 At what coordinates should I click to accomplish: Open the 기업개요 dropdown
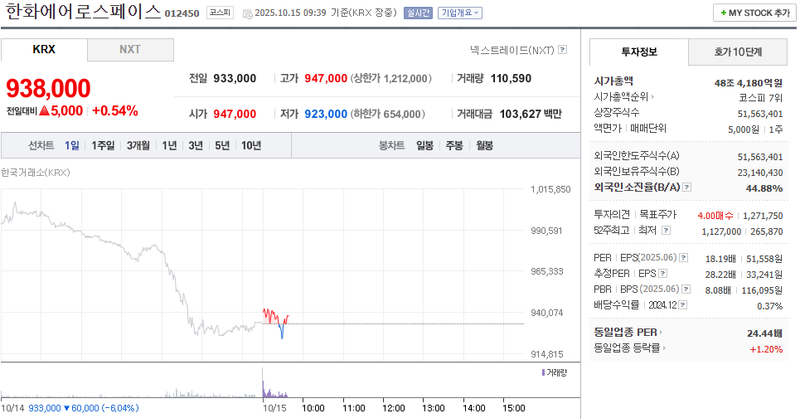pos(460,13)
